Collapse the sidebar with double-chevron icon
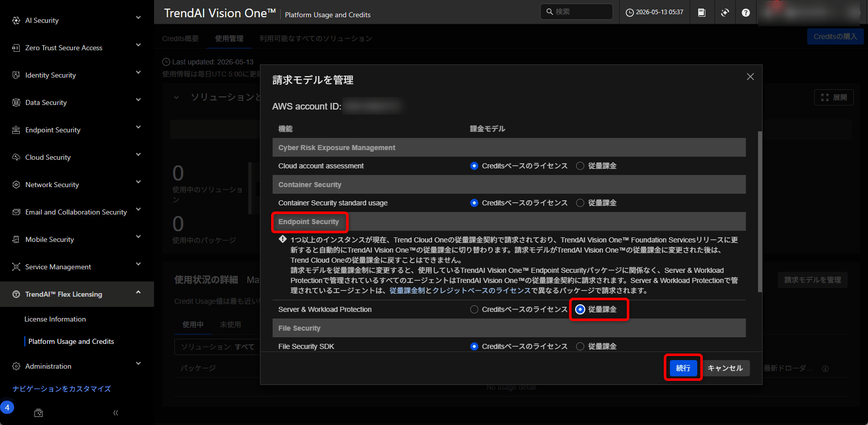 (116, 413)
